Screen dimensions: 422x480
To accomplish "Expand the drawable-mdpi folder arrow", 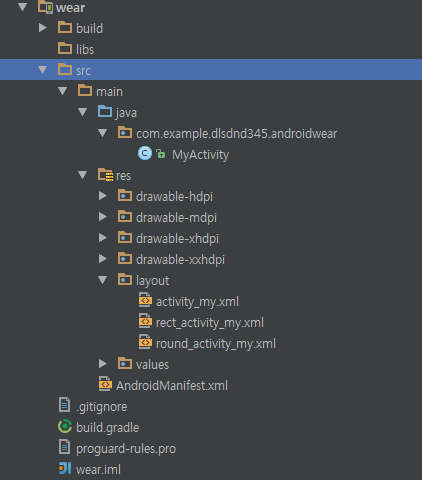I will (103, 217).
